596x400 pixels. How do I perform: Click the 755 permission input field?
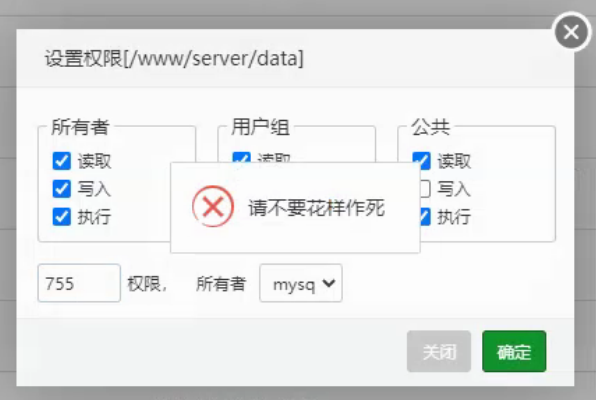79,283
